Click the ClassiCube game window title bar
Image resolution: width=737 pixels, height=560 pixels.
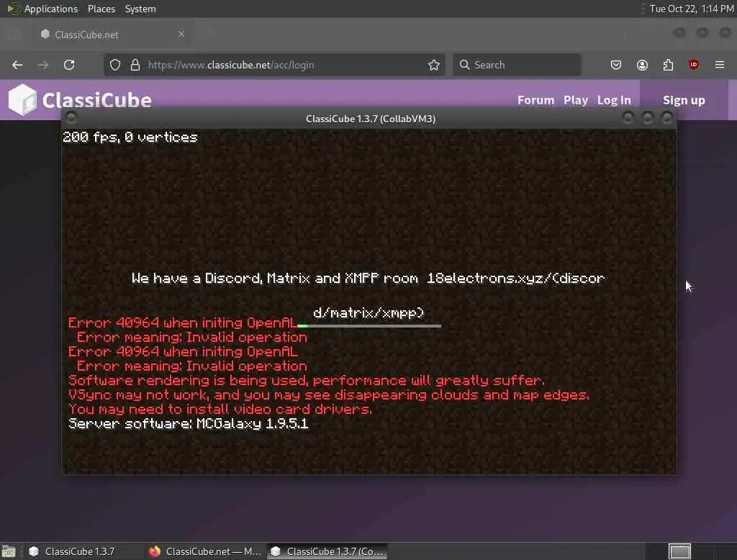371,119
